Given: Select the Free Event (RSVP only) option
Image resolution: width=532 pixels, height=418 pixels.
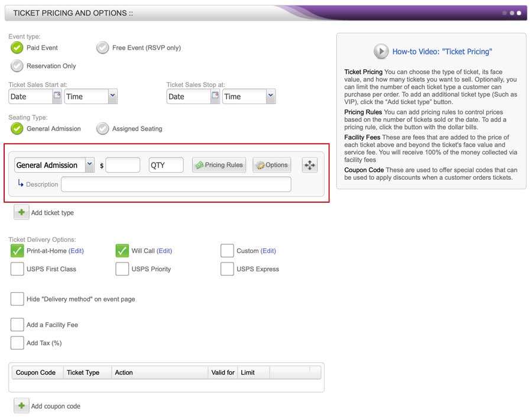Looking at the screenshot, I should (103, 47).
